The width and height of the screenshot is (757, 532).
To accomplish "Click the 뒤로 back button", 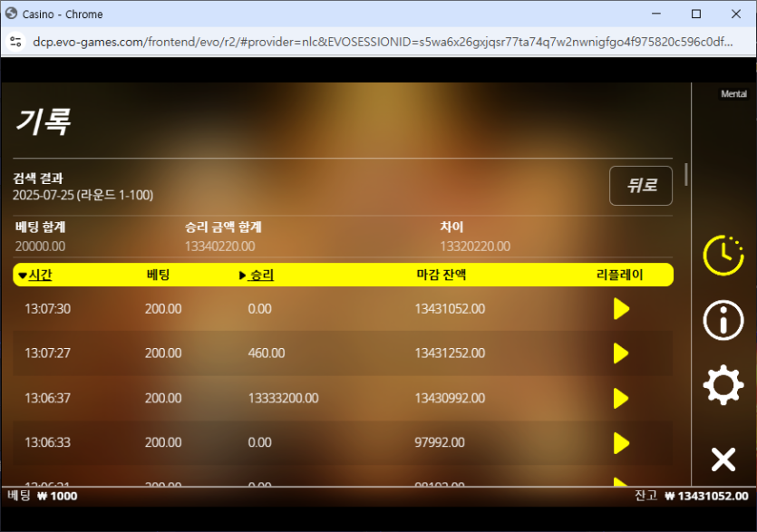I will [x=640, y=186].
